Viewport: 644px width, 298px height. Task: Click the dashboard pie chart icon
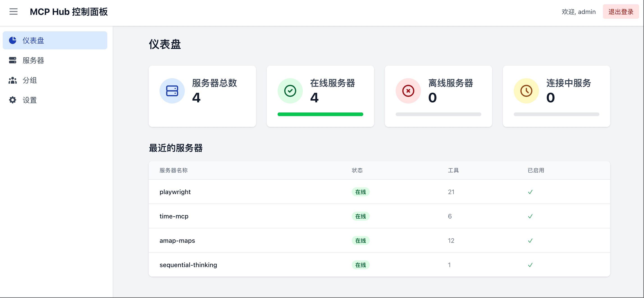coord(12,40)
